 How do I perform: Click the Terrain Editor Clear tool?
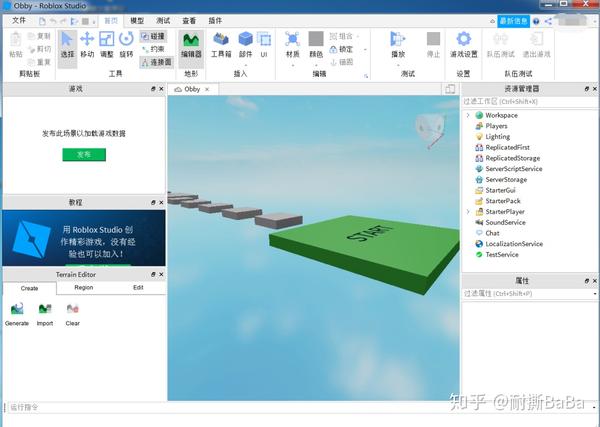point(72,315)
